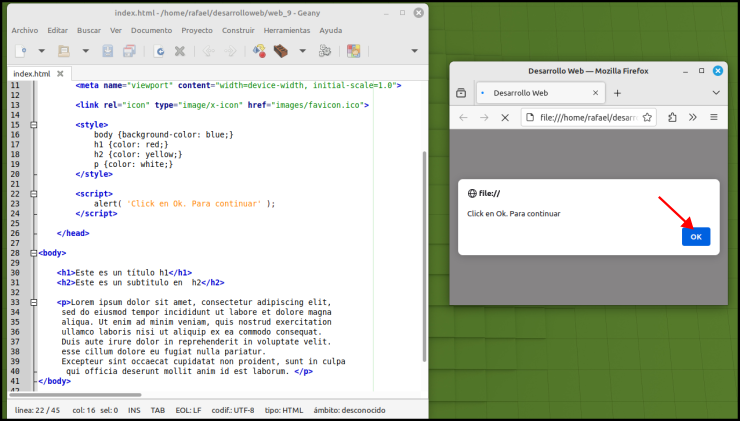Collapse the paragraph fold marker on line 33

tap(34, 303)
